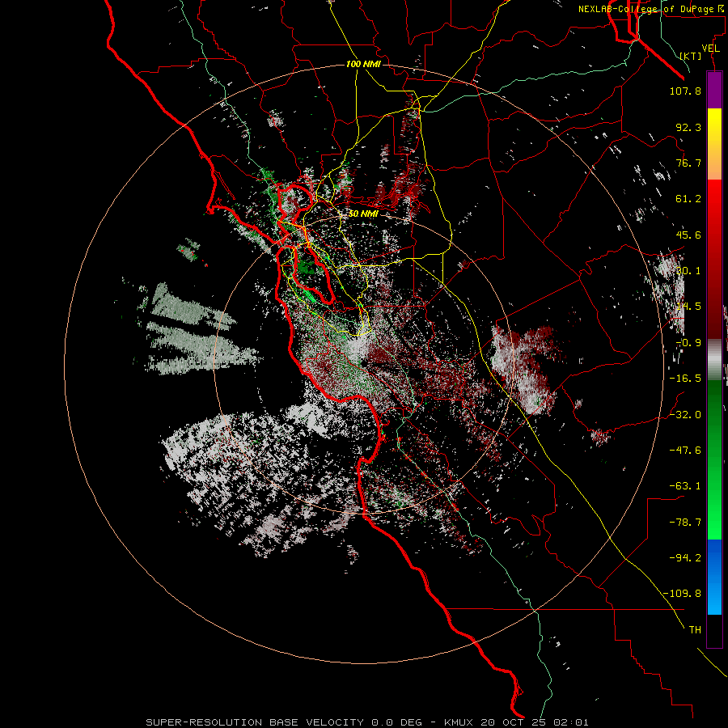Screen dimensions: 728x728
Task: Click the 20 OCT 25 02:01 timestamp
Action: tap(535, 722)
